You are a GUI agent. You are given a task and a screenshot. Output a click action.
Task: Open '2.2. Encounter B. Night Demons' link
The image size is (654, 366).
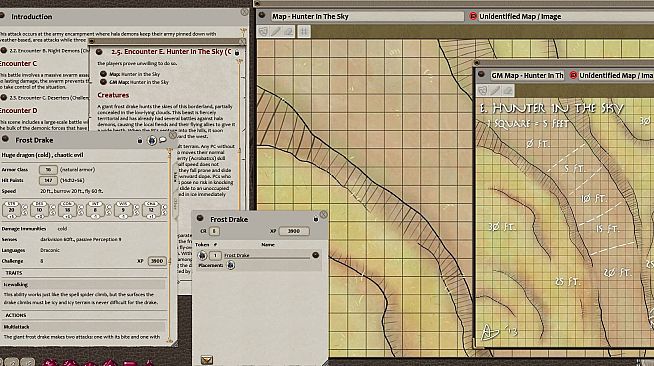(4, 50)
